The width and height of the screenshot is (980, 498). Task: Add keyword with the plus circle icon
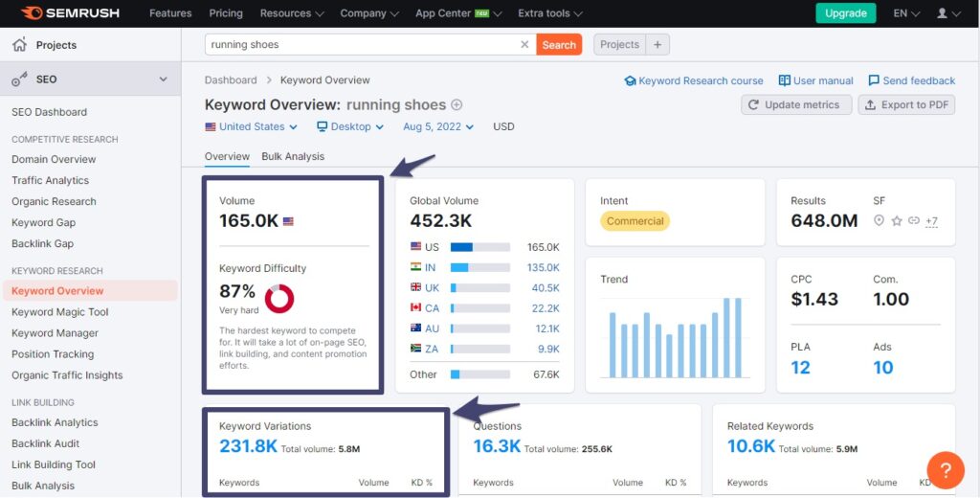point(457,104)
